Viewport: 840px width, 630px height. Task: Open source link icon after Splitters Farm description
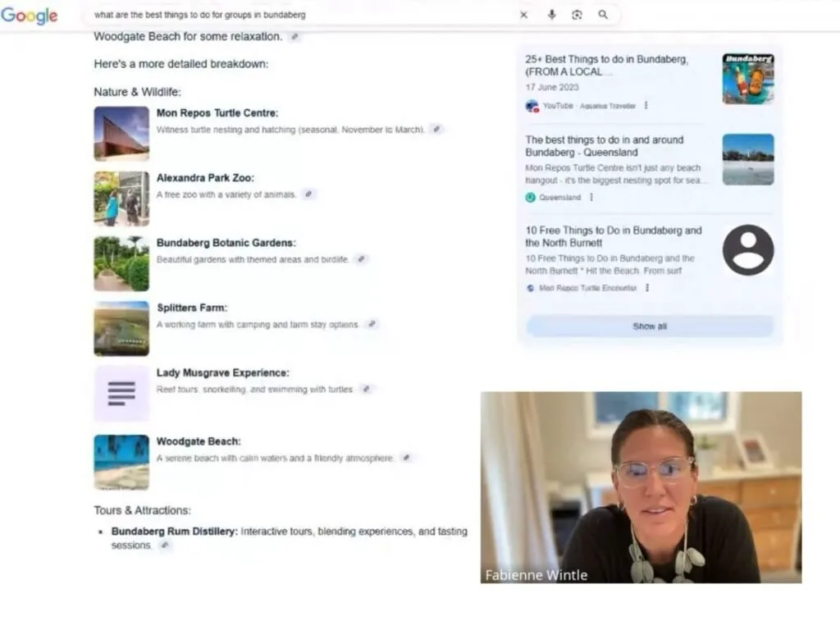[x=372, y=325]
